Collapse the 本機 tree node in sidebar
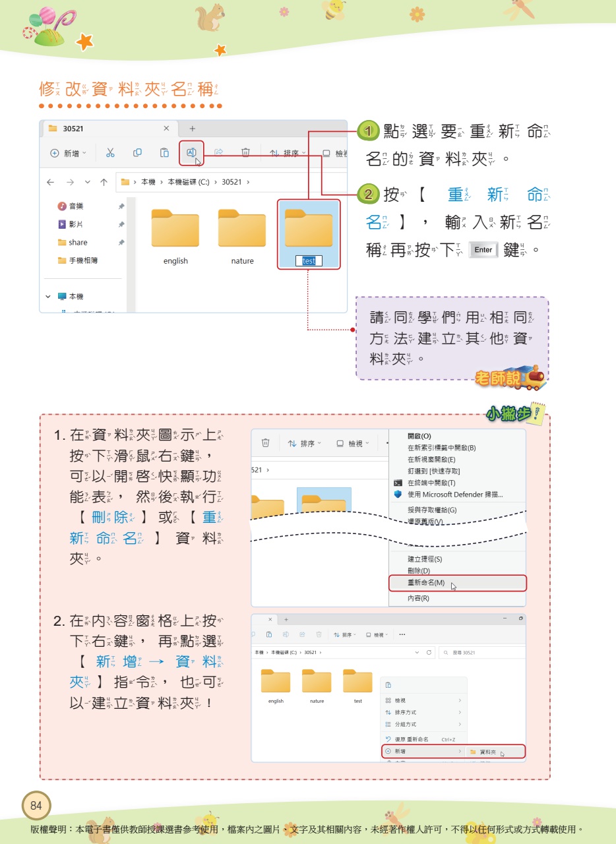 pos(47,297)
